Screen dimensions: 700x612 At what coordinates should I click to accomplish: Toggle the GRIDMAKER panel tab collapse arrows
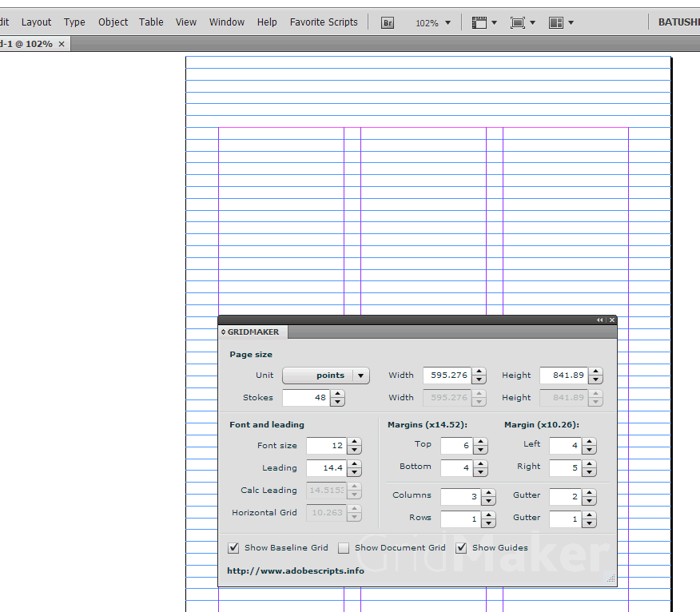[x=223, y=332]
